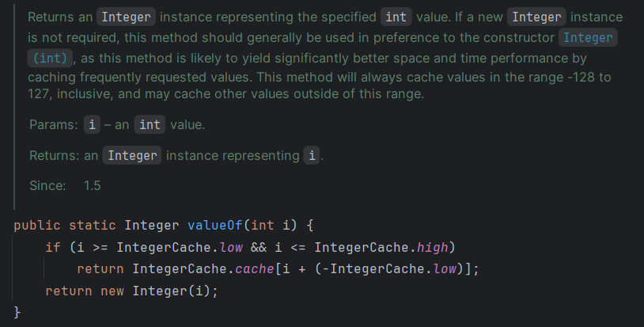644x327 pixels.
Task: Click the 'new' keyword in the return statement
Action: [112, 291]
